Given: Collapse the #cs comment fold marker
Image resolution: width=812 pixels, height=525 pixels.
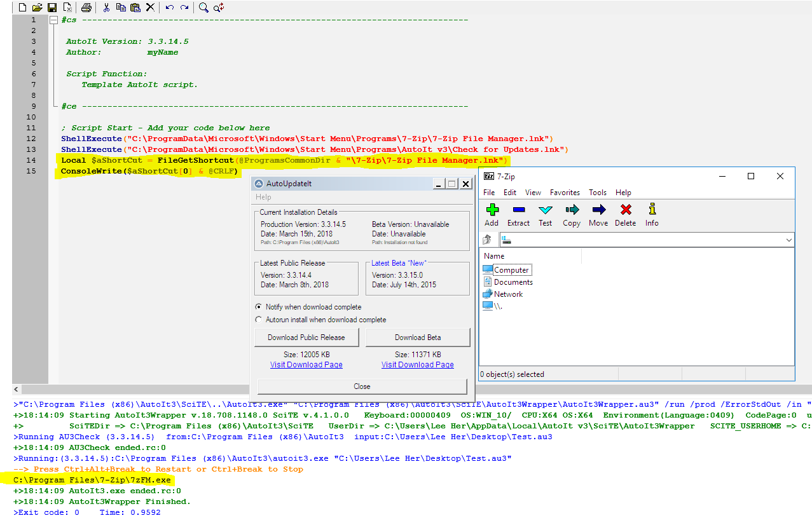Looking at the screenshot, I should pos(53,20).
